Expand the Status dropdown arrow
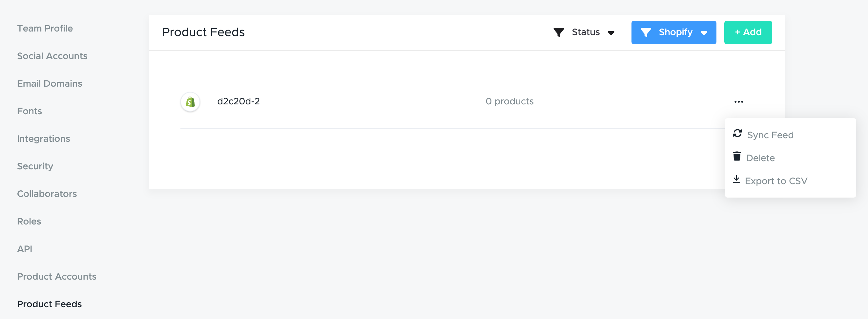The image size is (868, 319). pos(611,33)
